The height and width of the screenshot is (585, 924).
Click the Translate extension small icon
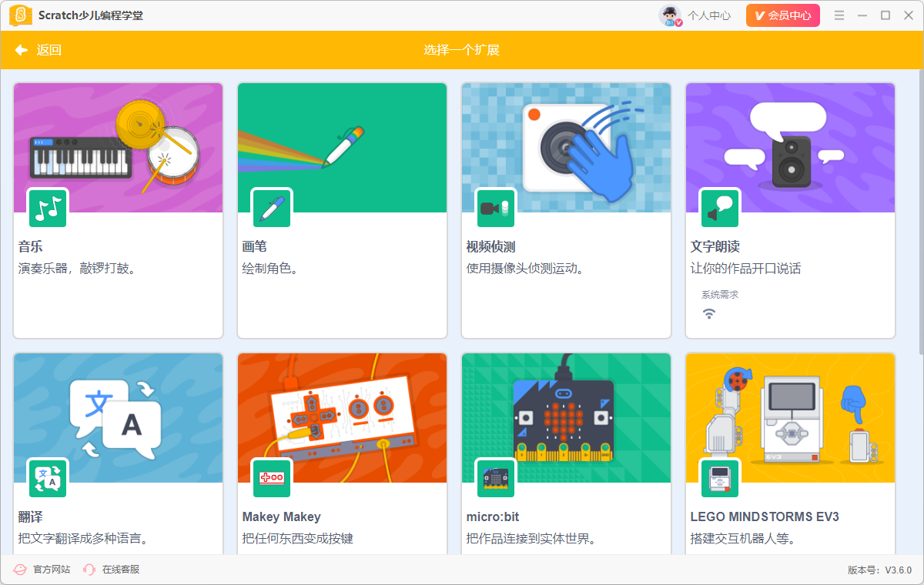[x=48, y=478]
